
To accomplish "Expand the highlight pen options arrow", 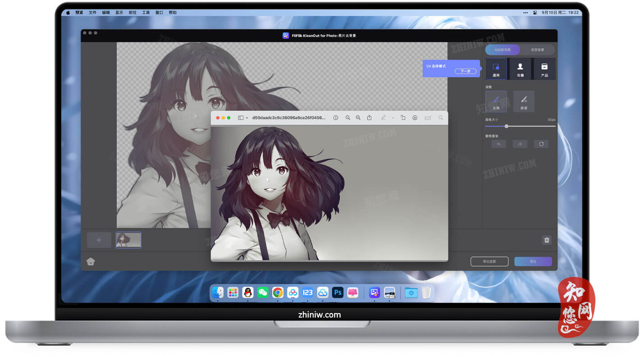I will point(393,118).
